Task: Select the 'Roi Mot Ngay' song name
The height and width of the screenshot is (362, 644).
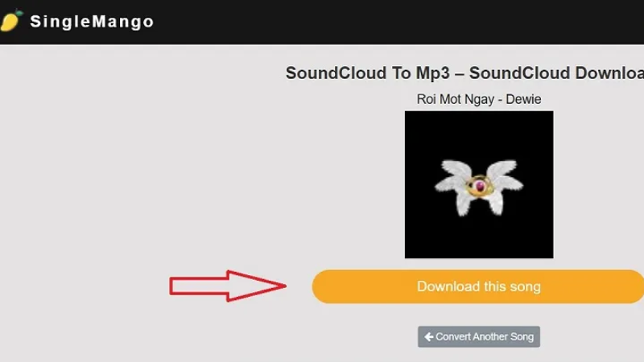Action: pyautogui.click(x=456, y=99)
